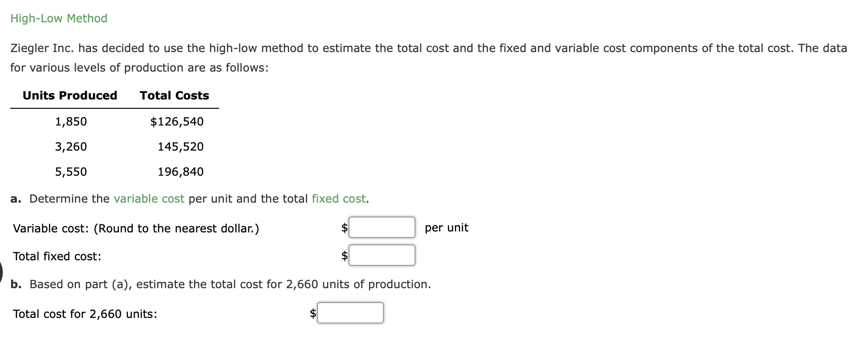This screenshot has width=868, height=343.
Task: Click the $126,540 total cost value
Action: point(176,121)
